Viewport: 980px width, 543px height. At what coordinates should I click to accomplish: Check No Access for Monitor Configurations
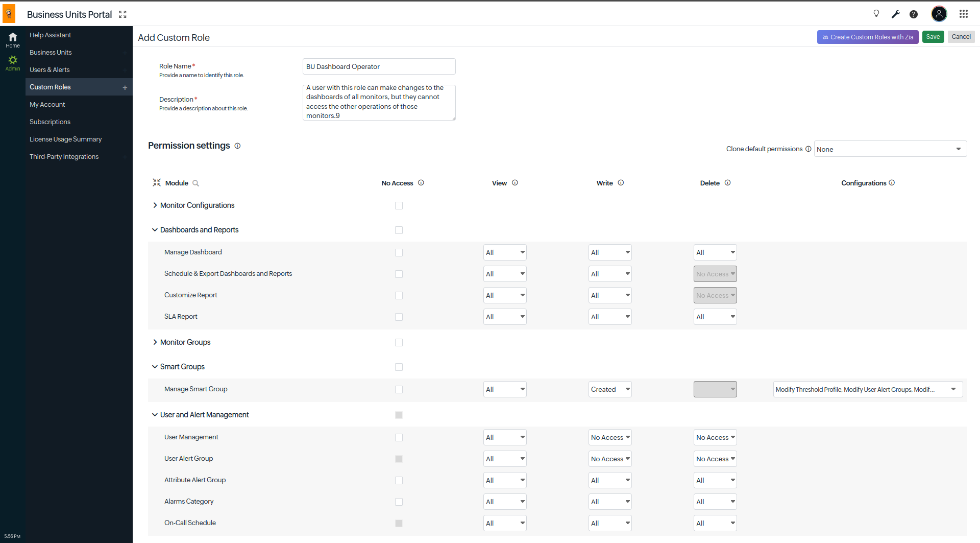click(x=399, y=205)
